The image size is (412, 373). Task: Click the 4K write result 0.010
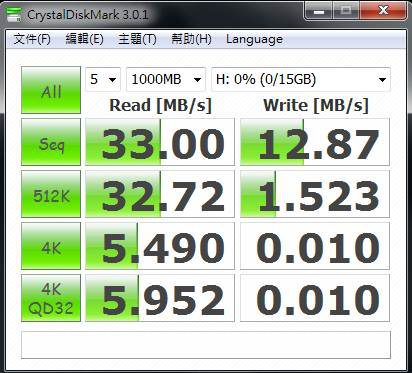tap(315, 246)
